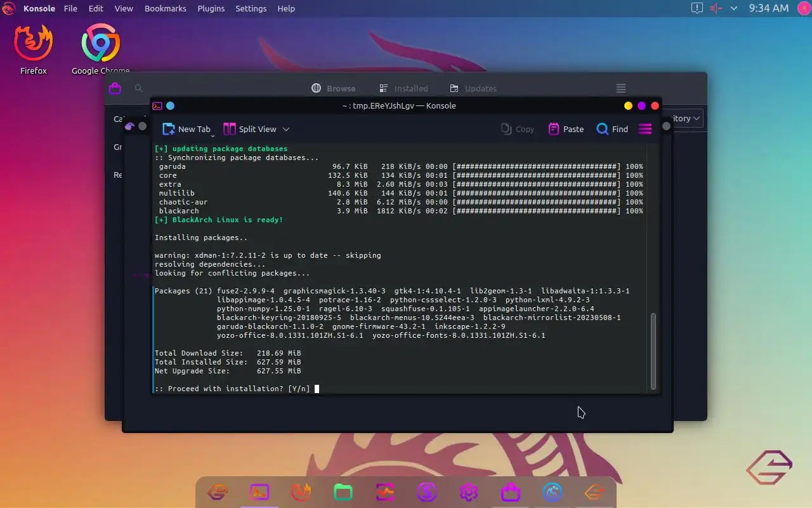Click the Garuda logo desktop widget
812x508 pixels.
click(769, 468)
